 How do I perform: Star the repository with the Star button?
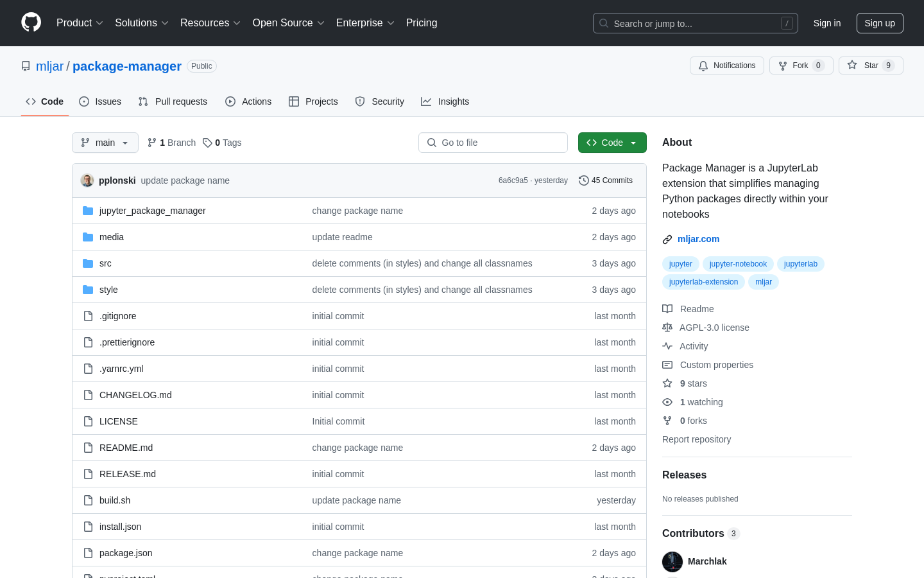pos(871,66)
